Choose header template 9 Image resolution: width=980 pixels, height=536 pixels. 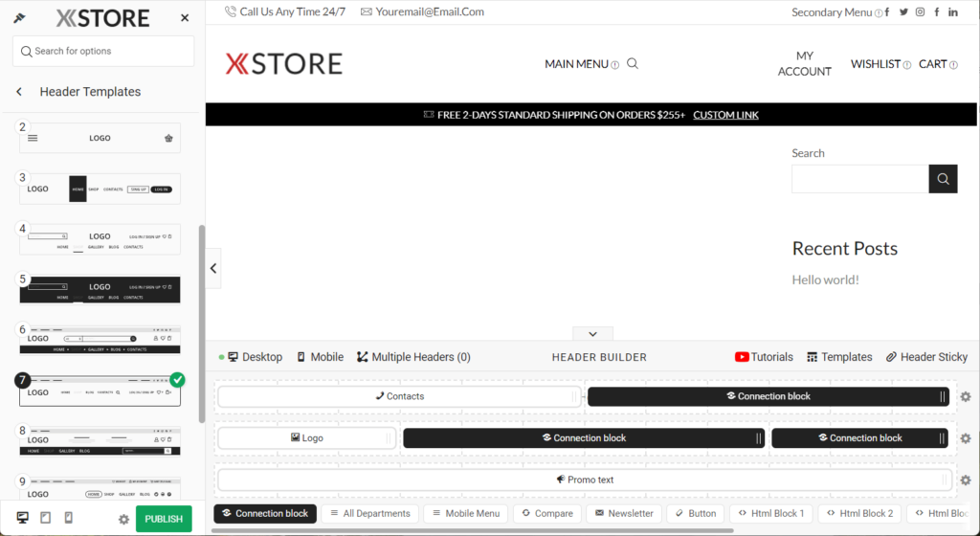(x=100, y=488)
